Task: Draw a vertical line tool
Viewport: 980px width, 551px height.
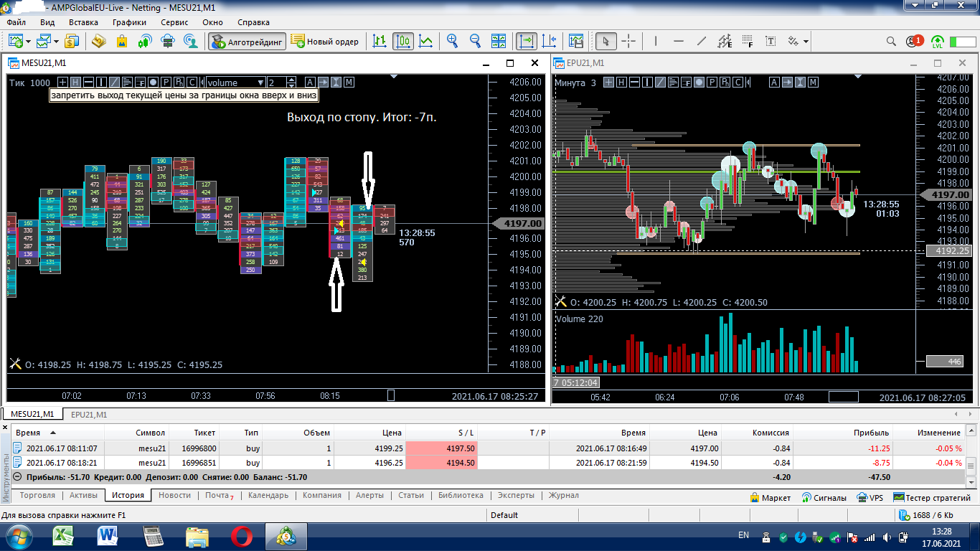Action: click(656, 41)
